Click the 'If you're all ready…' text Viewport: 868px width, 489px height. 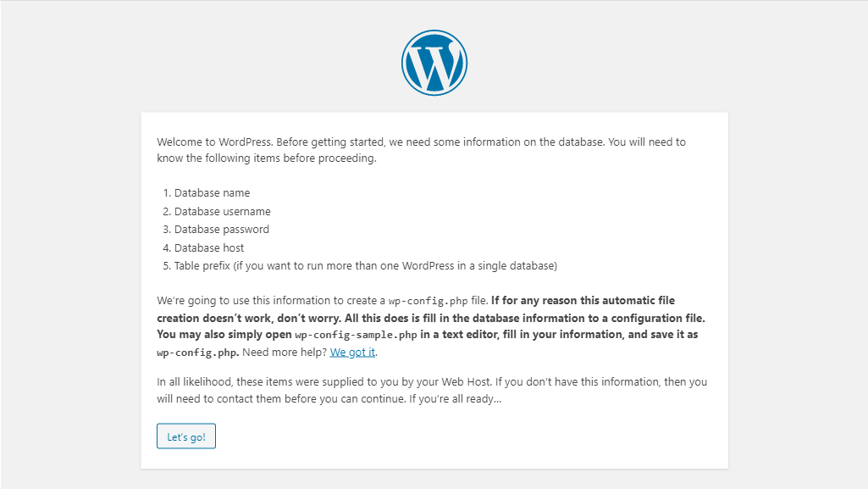tap(455, 398)
